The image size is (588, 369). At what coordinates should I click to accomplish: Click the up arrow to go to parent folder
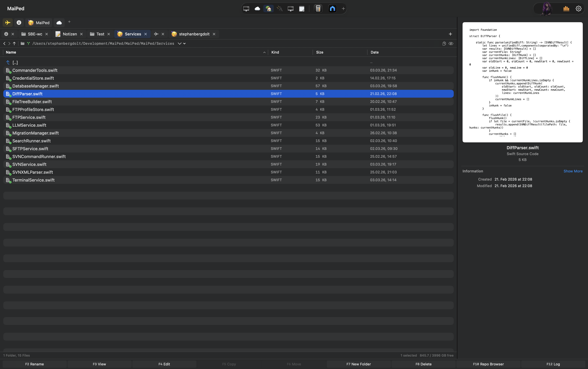(14, 43)
